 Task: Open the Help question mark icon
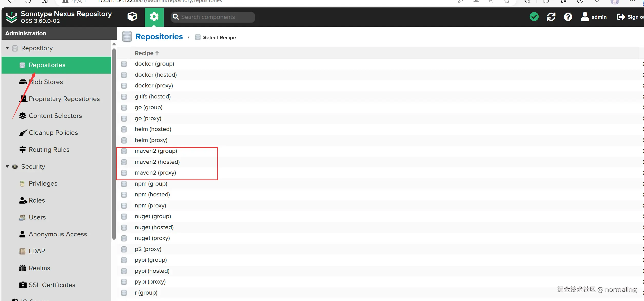[x=568, y=17]
